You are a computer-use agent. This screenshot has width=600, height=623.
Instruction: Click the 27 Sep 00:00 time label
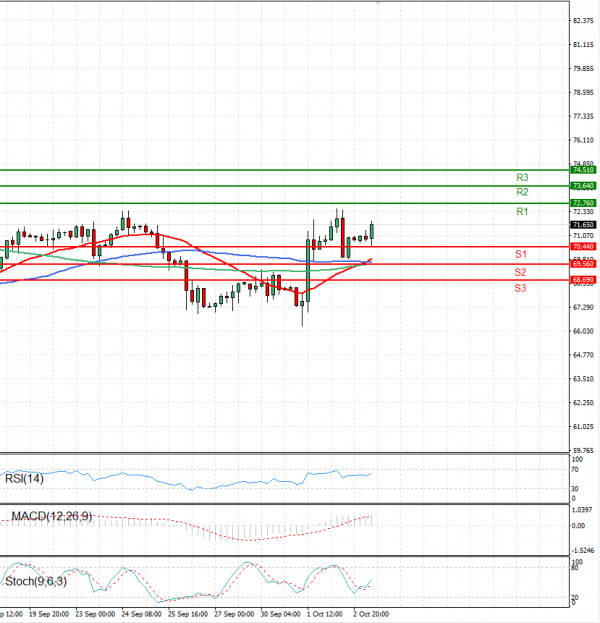pyautogui.click(x=234, y=614)
